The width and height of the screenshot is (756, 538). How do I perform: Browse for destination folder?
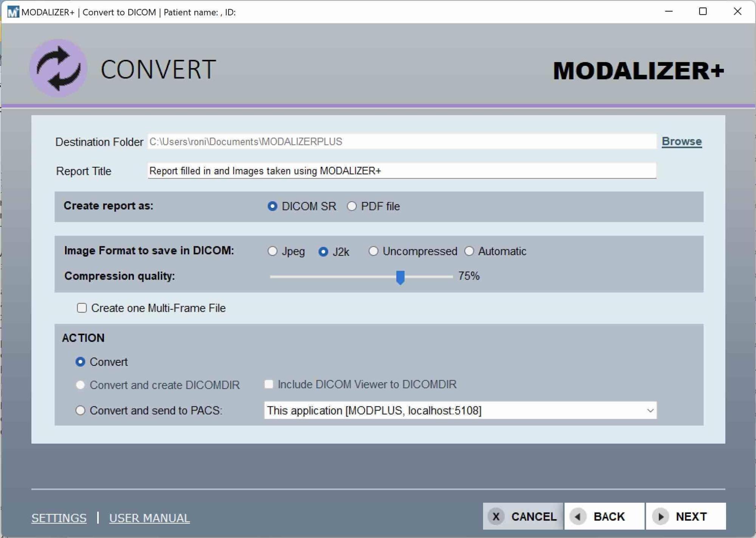pos(681,141)
